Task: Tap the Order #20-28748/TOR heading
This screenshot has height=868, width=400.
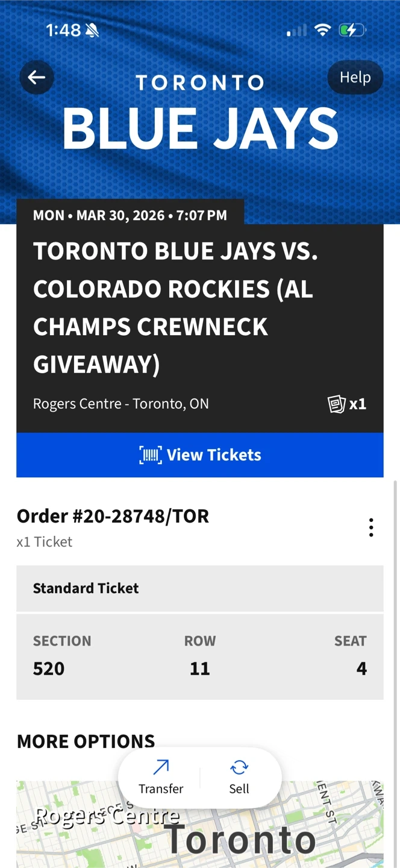Action: coord(113,516)
